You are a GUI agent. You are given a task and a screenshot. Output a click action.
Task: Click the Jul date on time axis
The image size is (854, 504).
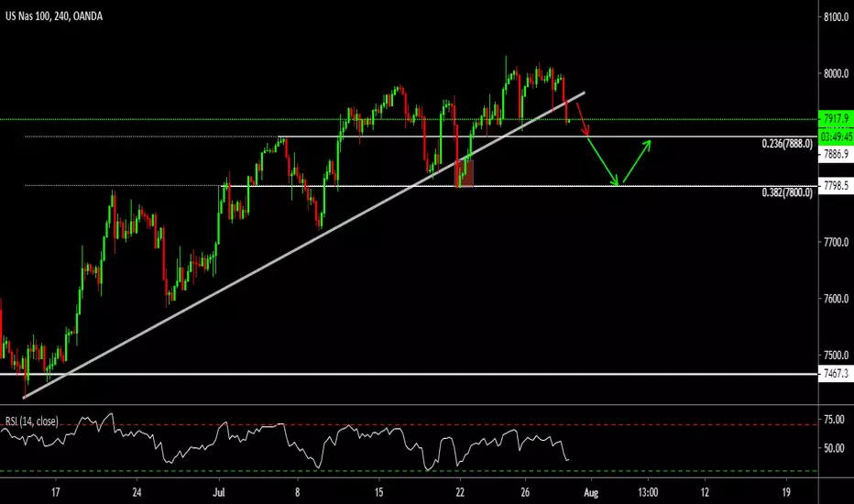pyautogui.click(x=219, y=493)
